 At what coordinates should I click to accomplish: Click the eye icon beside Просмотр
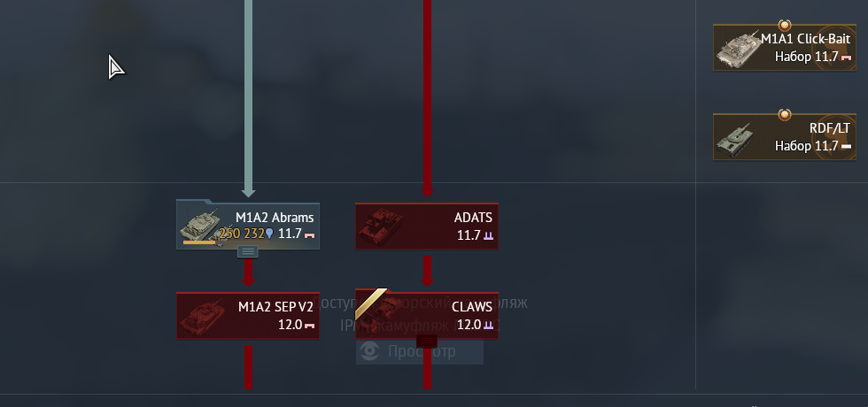click(x=369, y=350)
